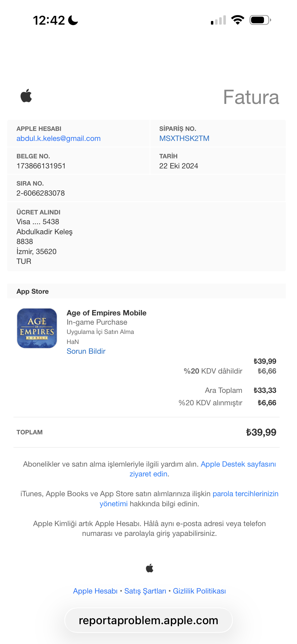The image size is (297, 644).
Task: Tap the Wi-Fi status icon
Action: (x=238, y=20)
